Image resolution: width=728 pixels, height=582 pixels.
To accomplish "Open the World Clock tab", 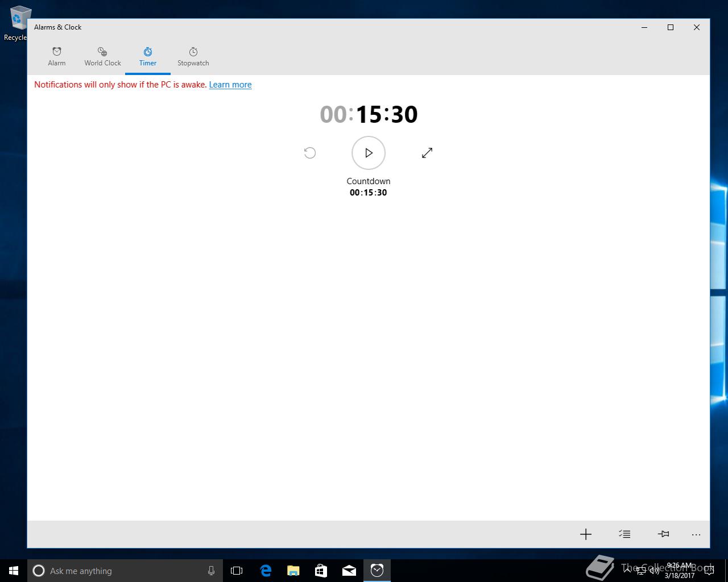I will point(102,57).
